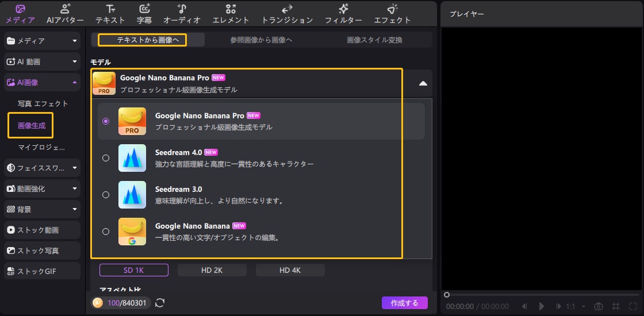
Task: Click Seedream 4.0 model icon
Action: pyautogui.click(x=132, y=158)
